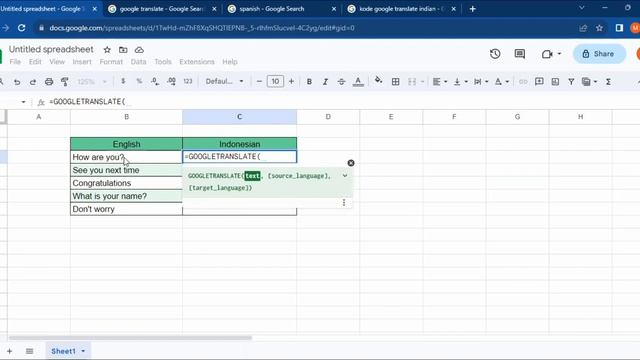Select column C header
This screenshot has width=640, height=360.
point(240,117)
